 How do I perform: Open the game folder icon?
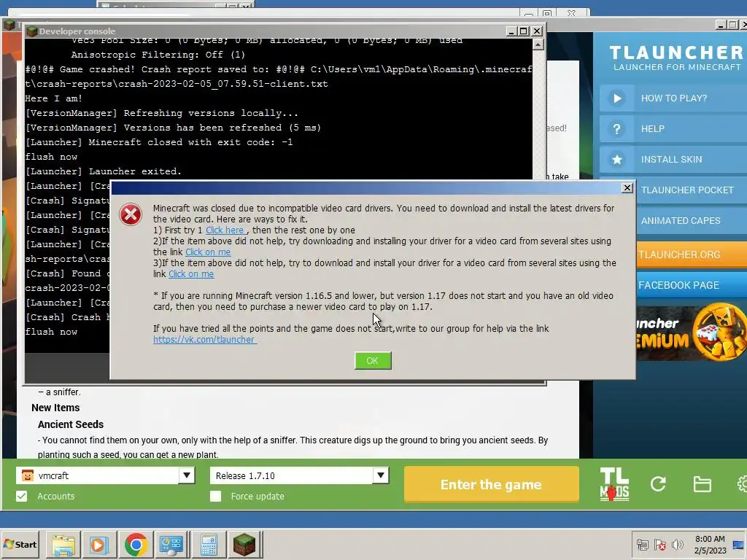point(702,484)
